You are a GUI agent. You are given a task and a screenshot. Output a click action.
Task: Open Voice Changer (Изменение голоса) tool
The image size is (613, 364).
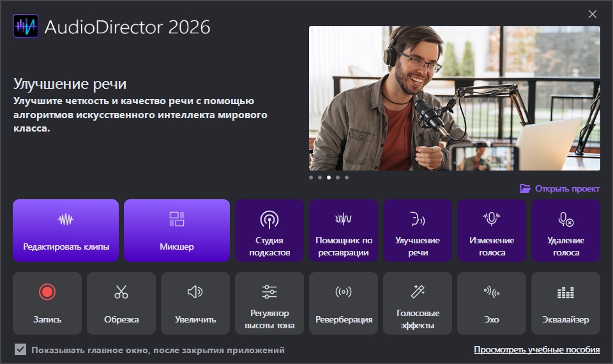pos(492,231)
